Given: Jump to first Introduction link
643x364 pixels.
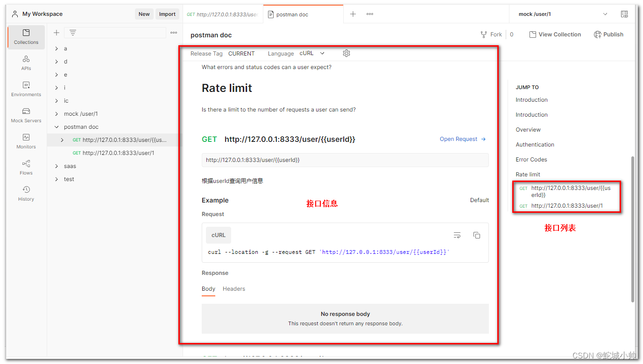Looking at the screenshot, I should [x=531, y=100].
